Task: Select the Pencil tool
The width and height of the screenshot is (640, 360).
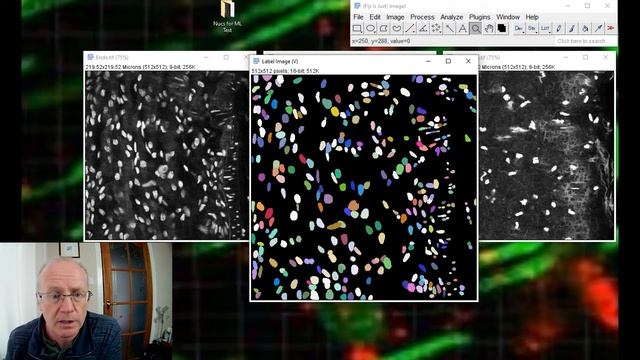Action: tap(558, 28)
